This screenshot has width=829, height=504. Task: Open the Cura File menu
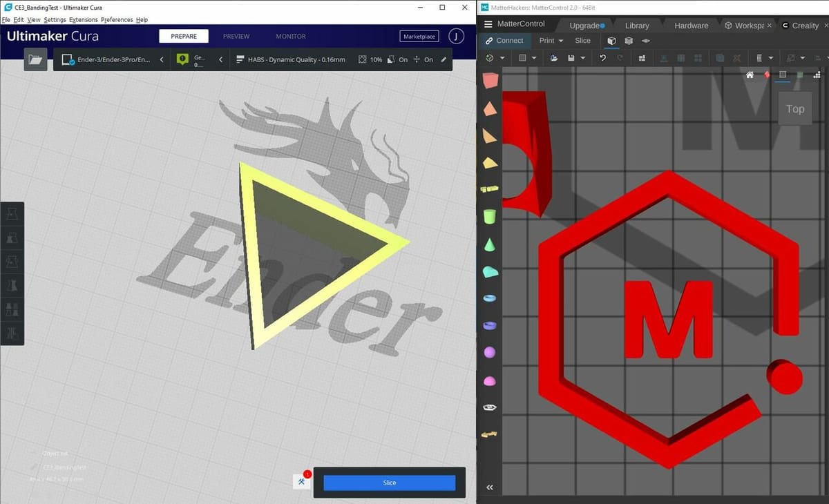tap(6, 20)
